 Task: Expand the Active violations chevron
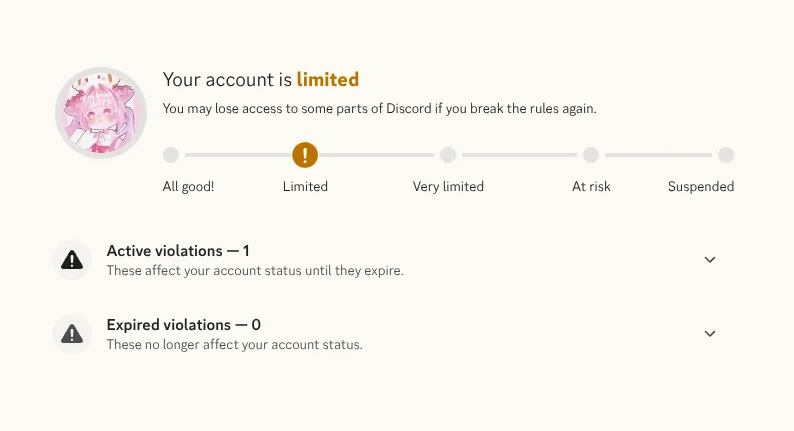pos(709,260)
